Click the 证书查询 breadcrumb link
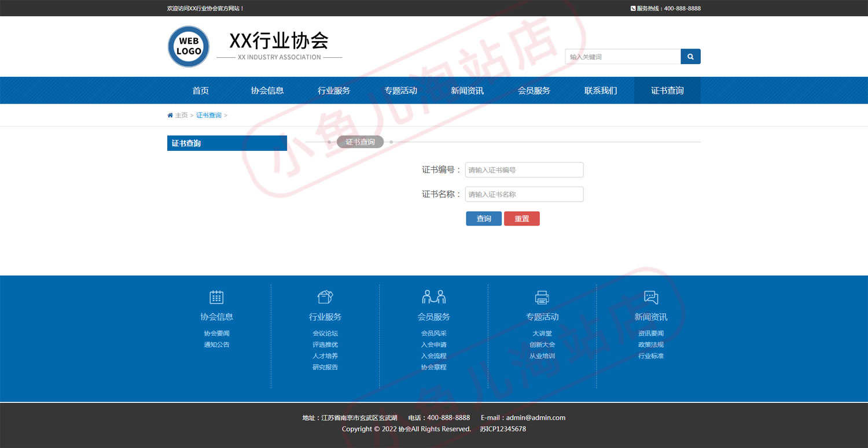Image resolution: width=868 pixels, height=448 pixels. point(209,115)
